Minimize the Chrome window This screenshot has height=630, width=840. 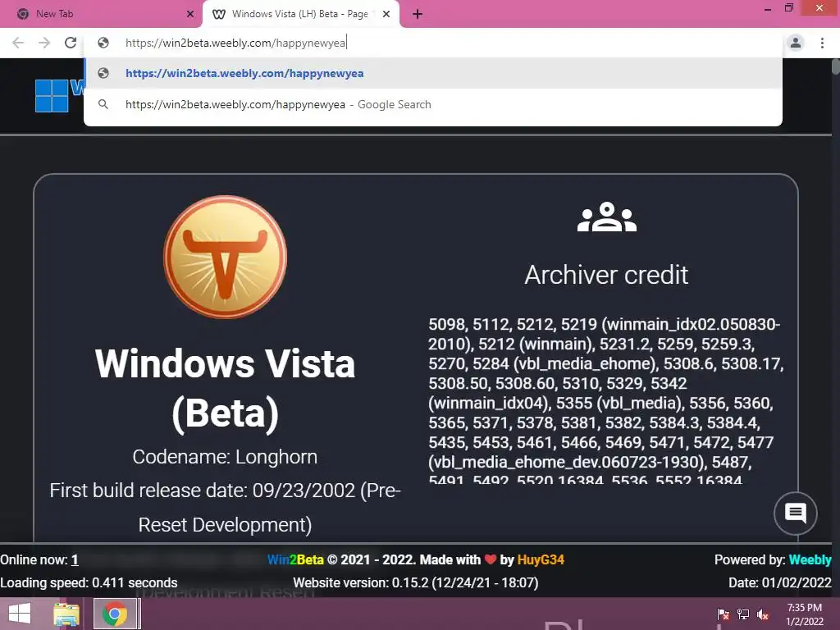[x=768, y=8]
